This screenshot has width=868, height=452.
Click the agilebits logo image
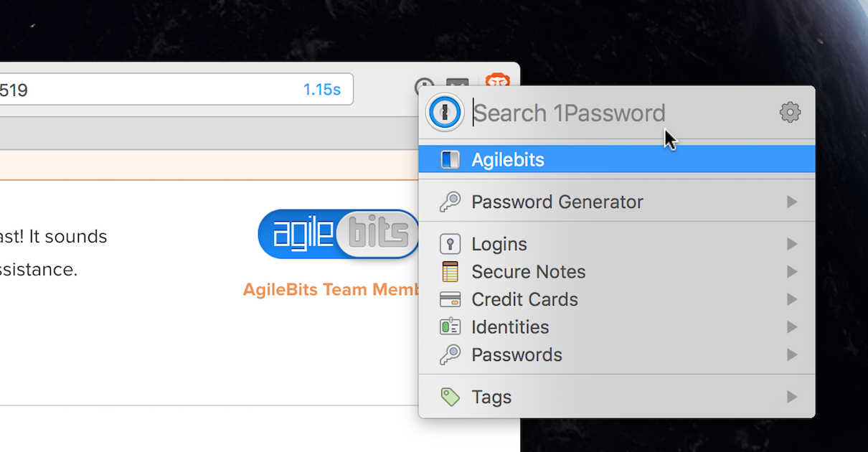pos(339,234)
